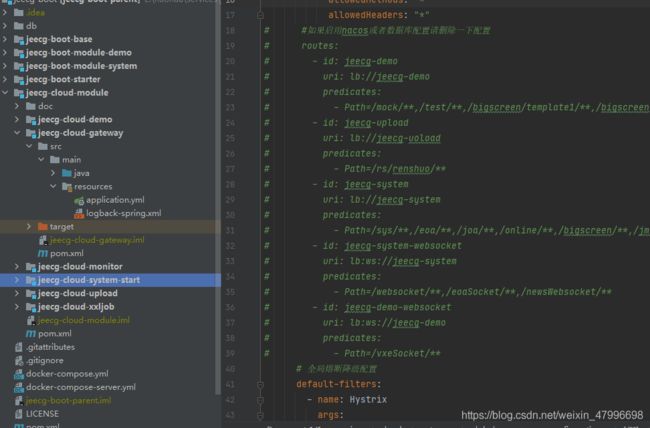Toggle fold marker on default-filters line
This screenshot has height=428, width=650.
(260, 385)
